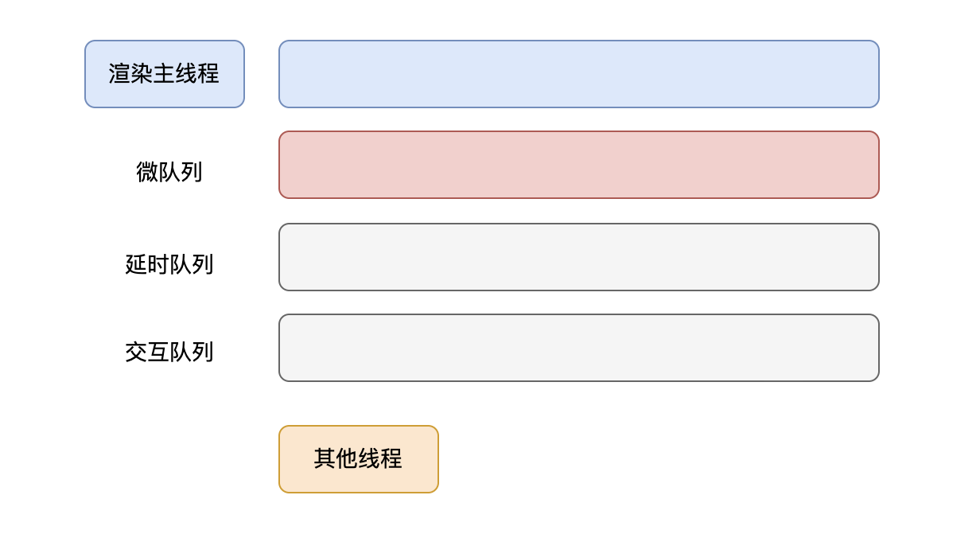This screenshot has height=538, width=980.
Task: Pick the bottom gray-bordered wide bar
Action: coord(578,348)
